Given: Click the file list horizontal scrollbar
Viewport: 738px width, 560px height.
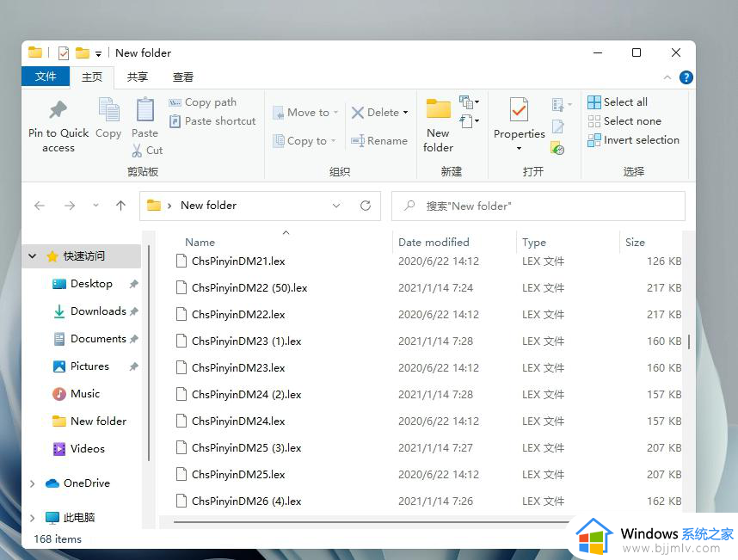Looking at the screenshot, I should [372, 521].
